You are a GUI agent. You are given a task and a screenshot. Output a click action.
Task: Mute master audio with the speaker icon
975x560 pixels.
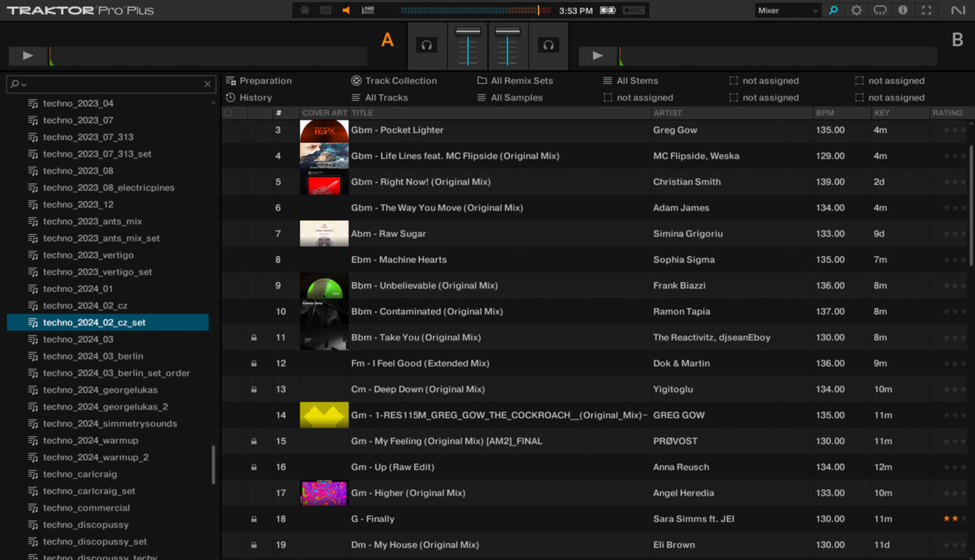(346, 10)
